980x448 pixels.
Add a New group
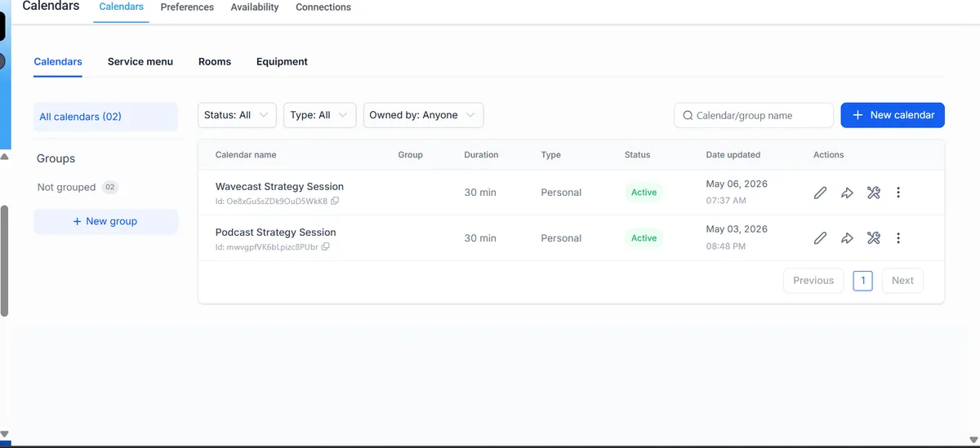click(105, 221)
